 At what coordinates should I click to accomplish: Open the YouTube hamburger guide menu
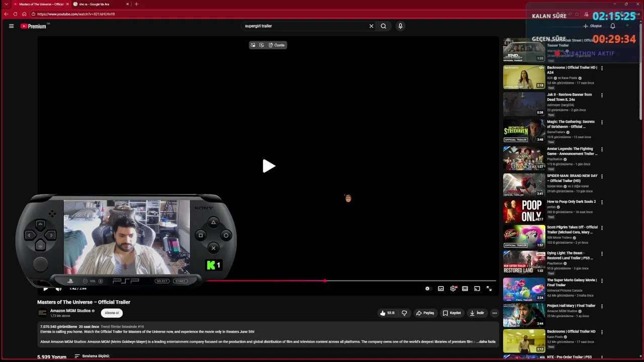11,26
